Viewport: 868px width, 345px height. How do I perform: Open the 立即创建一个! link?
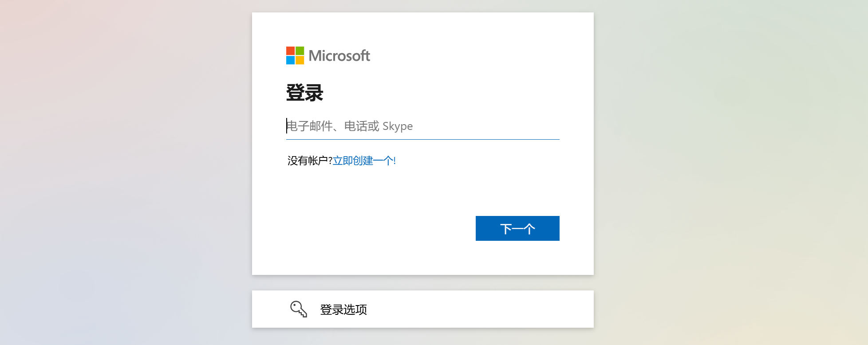pos(364,161)
